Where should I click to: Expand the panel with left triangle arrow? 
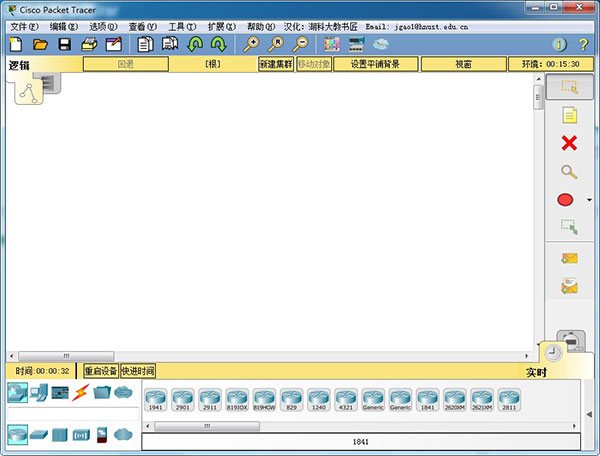pyautogui.click(x=589, y=415)
